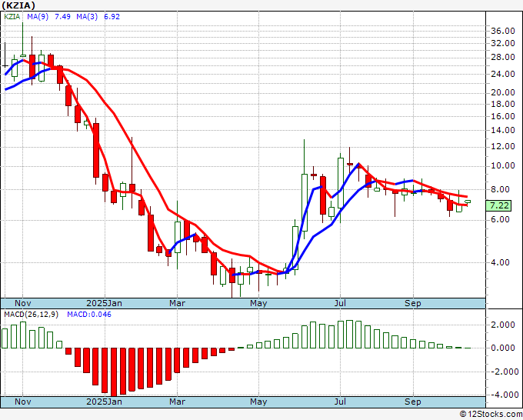Viewport: 523px width, 420px height.
Task: Click the May label on MACD axis
Action: click(258, 402)
